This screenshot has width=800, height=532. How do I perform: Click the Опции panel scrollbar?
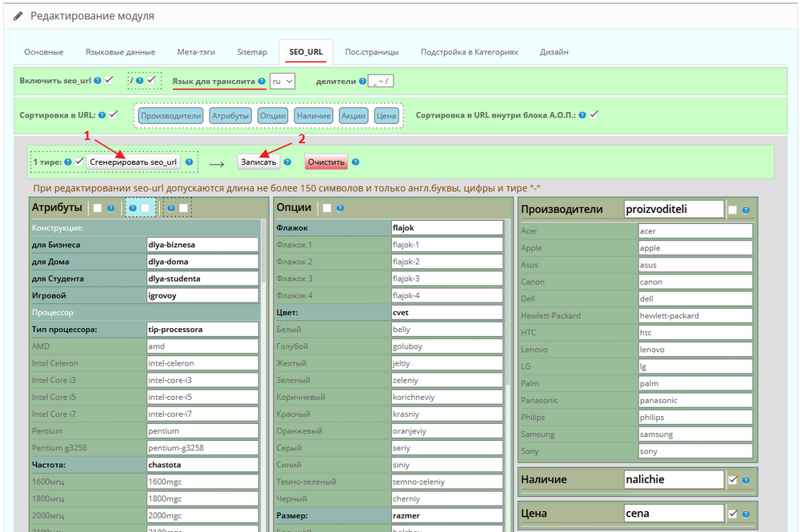tap(508, 302)
